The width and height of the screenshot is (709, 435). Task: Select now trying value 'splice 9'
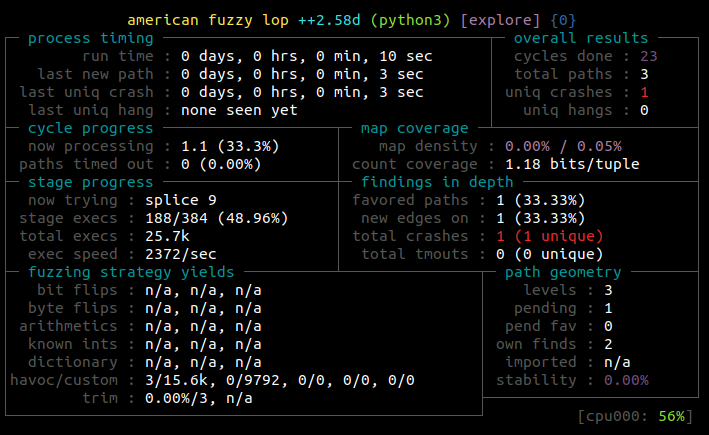(181, 200)
